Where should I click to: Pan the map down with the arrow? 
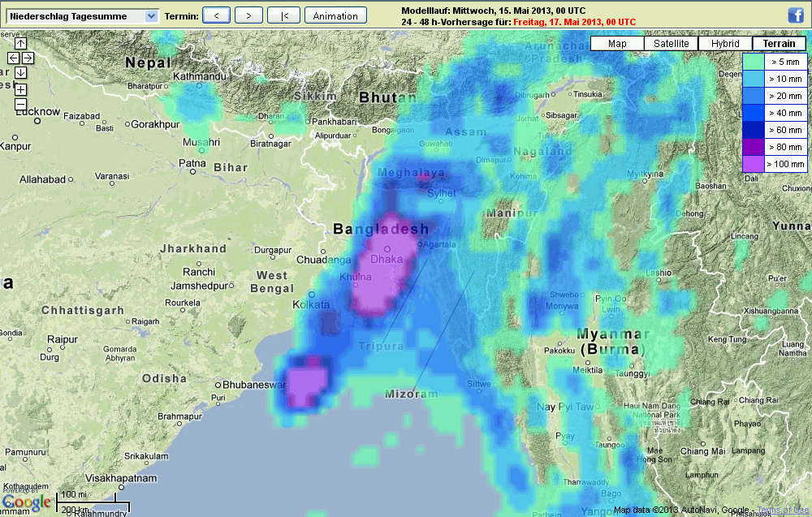pos(21,72)
